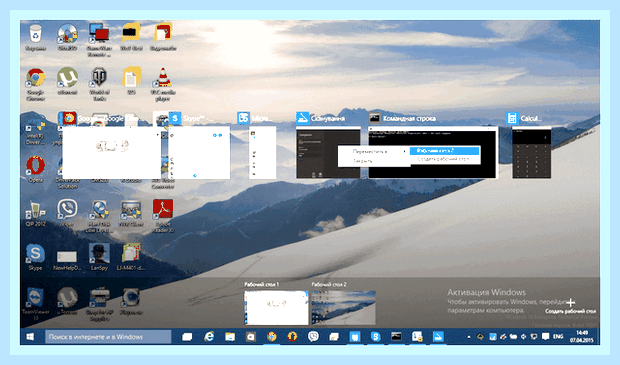Choose Создать рабочий стол in submenu
620x365 pixels.
point(444,159)
